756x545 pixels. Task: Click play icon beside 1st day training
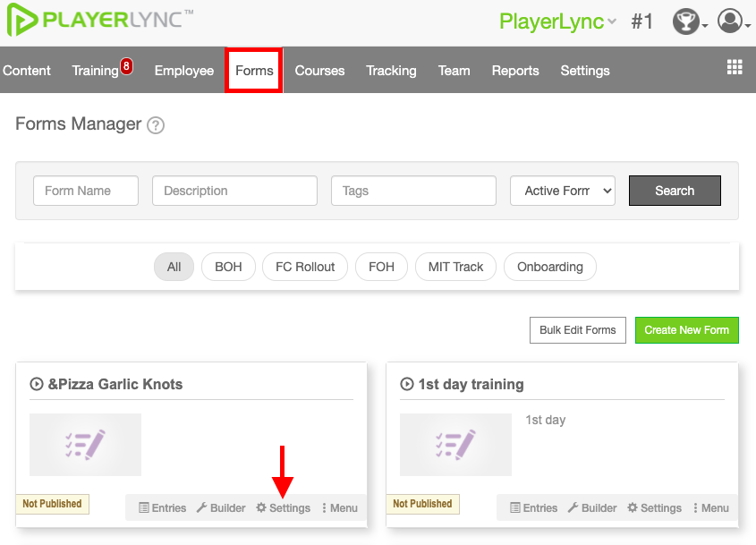point(407,384)
